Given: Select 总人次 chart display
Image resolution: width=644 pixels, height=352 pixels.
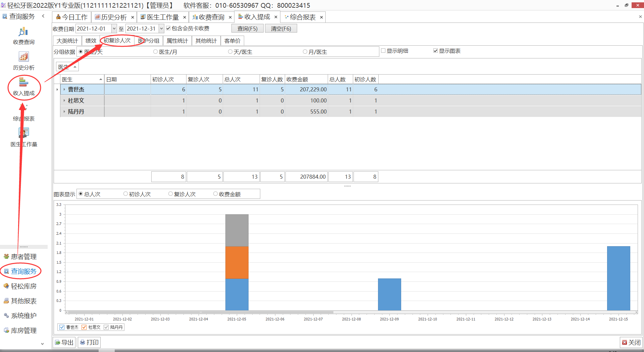Looking at the screenshot, I should tap(80, 194).
